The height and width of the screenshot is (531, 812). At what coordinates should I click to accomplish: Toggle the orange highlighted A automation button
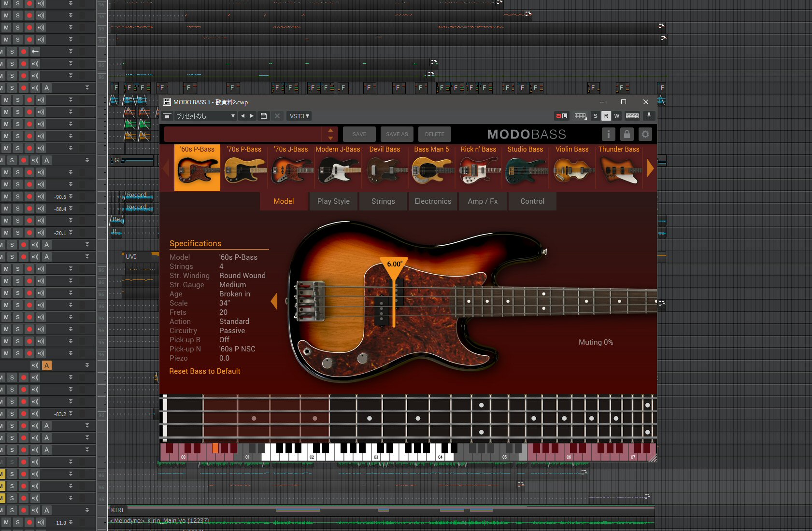(x=47, y=365)
